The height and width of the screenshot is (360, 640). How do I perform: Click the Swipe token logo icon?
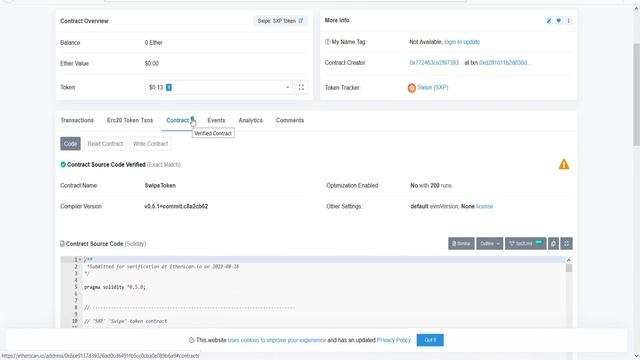[411, 88]
